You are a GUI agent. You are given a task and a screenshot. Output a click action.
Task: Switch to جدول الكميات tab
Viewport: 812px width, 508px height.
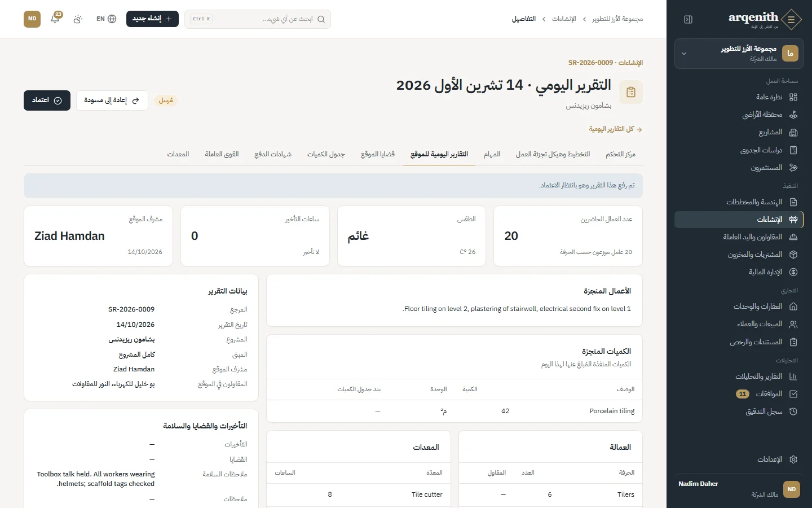pyautogui.click(x=326, y=155)
